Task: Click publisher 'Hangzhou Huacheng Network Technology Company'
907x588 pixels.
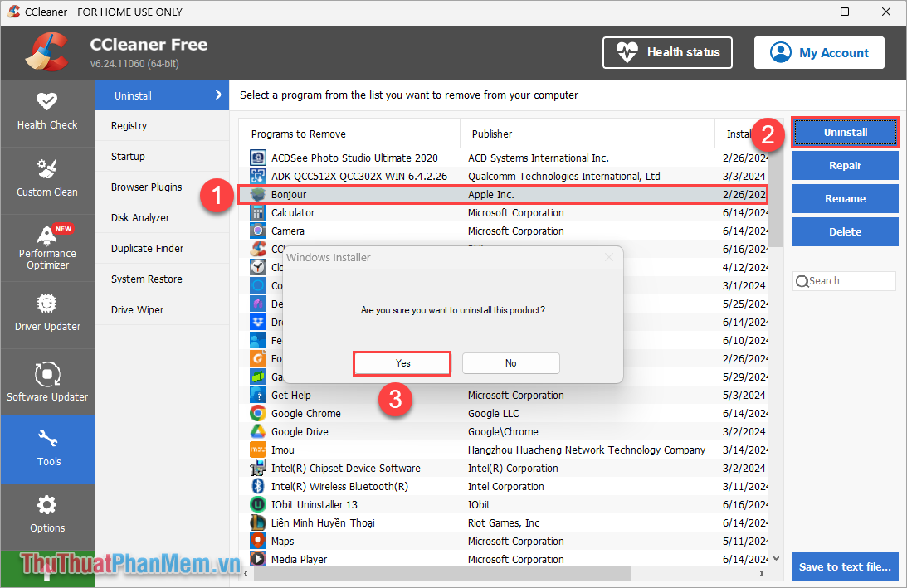Action: coord(587,450)
